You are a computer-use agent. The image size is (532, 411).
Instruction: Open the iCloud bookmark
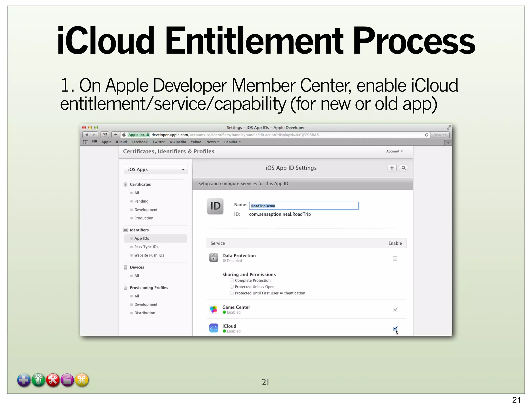121,142
